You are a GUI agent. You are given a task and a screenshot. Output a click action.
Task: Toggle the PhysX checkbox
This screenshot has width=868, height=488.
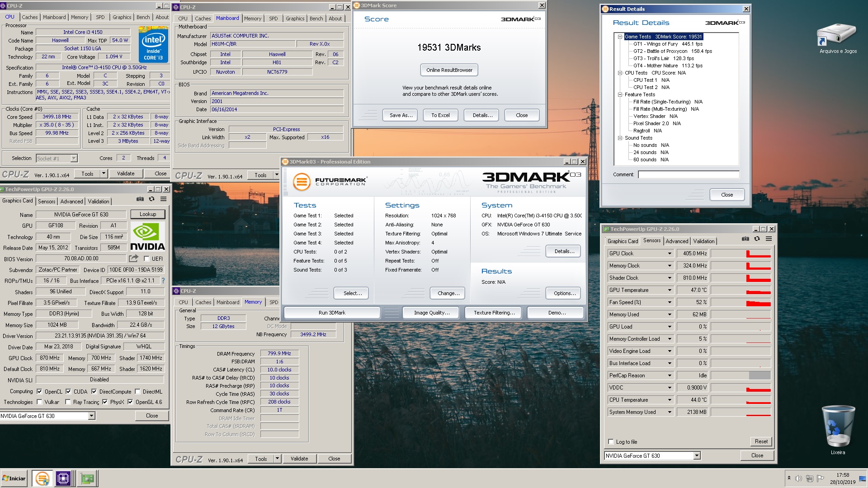tap(105, 402)
